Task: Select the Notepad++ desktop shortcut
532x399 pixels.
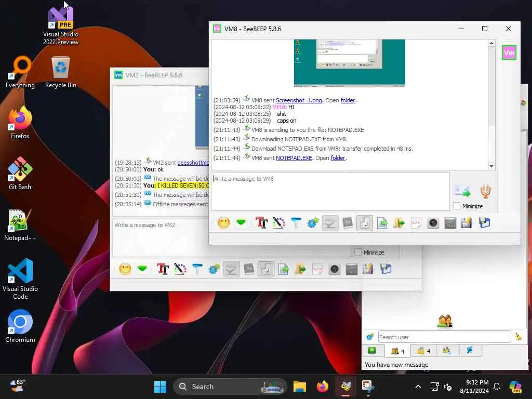Action: tap(20, 225)
